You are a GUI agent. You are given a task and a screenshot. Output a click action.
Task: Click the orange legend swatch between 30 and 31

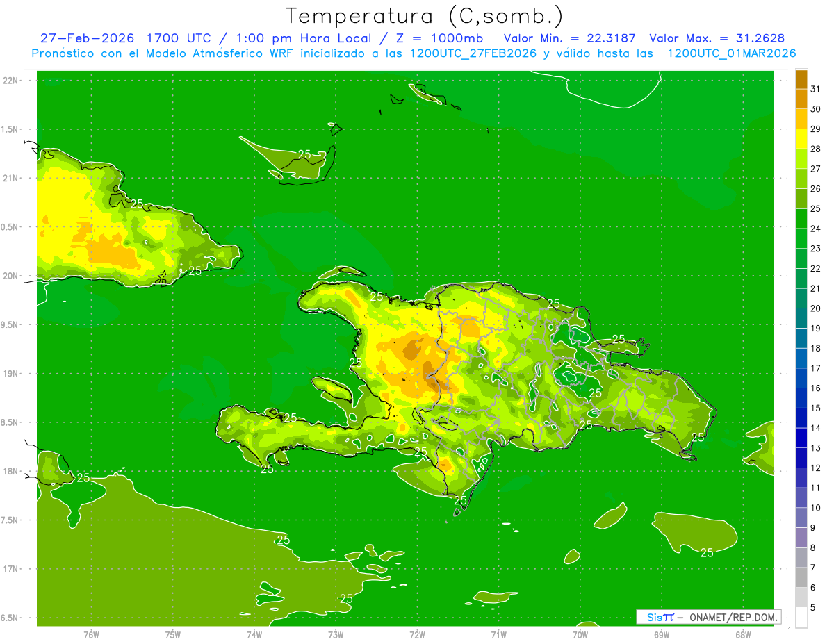[801, 99]
